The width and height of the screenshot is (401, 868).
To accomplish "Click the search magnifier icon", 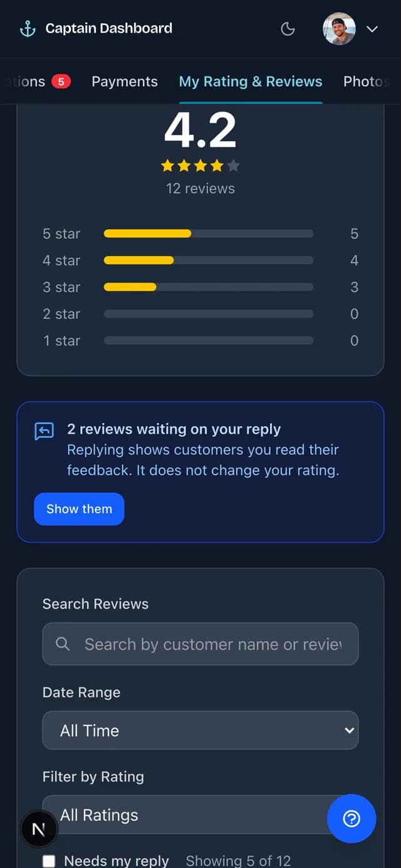I will point(63,644).
